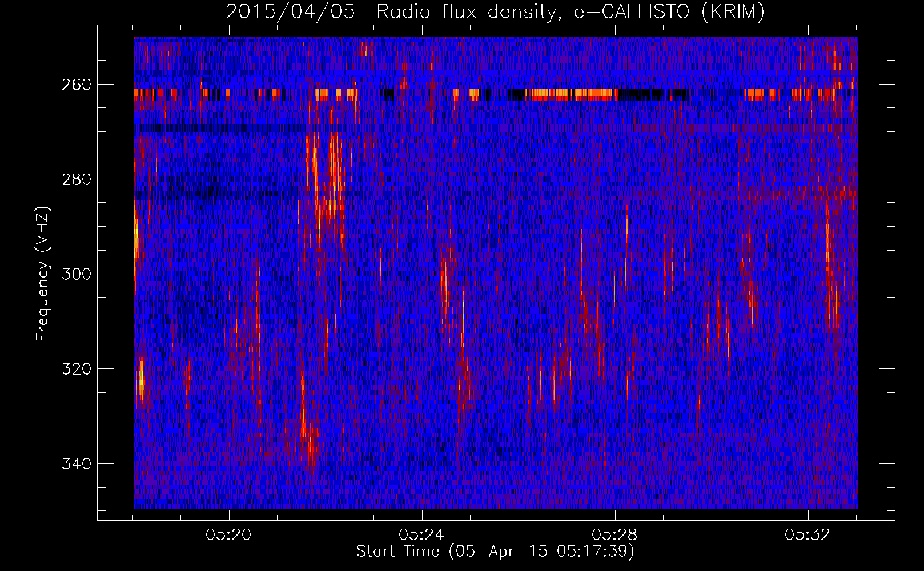Click the 300 frequency tick label
Viewport: 924px width, 571px height.
tap(76, 274)
